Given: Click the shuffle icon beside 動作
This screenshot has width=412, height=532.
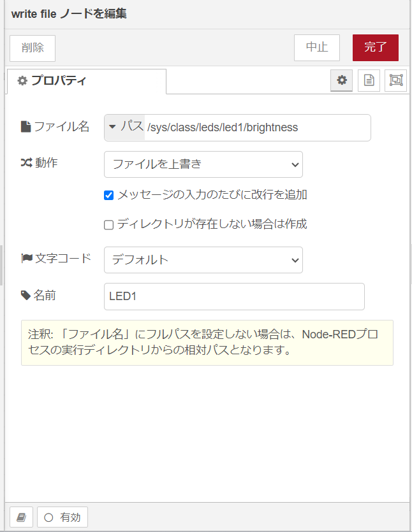Looking at the screenshot, I should coord(27,163).
